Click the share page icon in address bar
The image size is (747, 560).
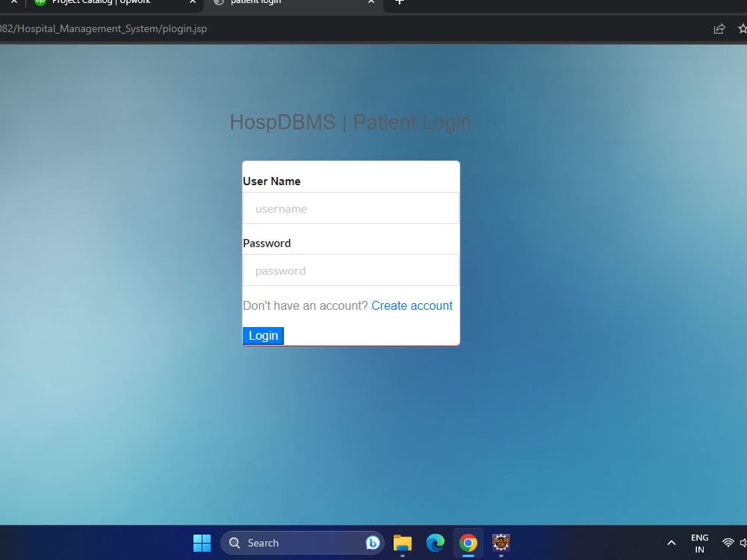click(719, 29)
